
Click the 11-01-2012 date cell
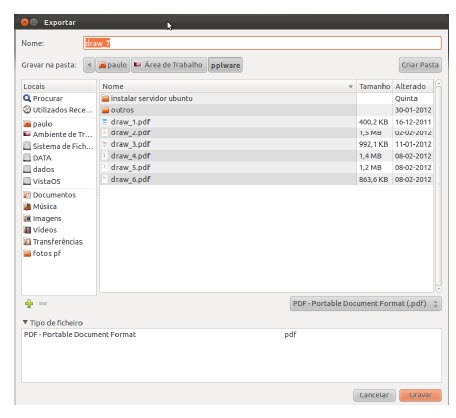coord(413,144)
